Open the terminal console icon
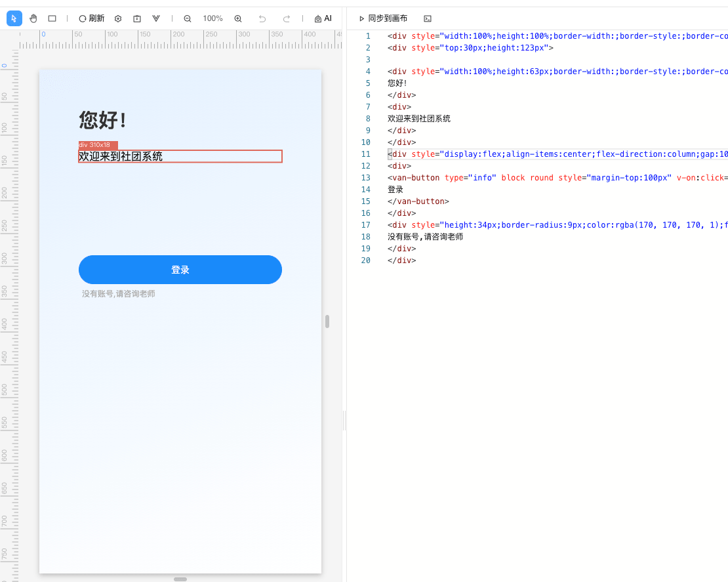Image resolution: width=728 pixels, height=582 pixels. coord(428,18)
